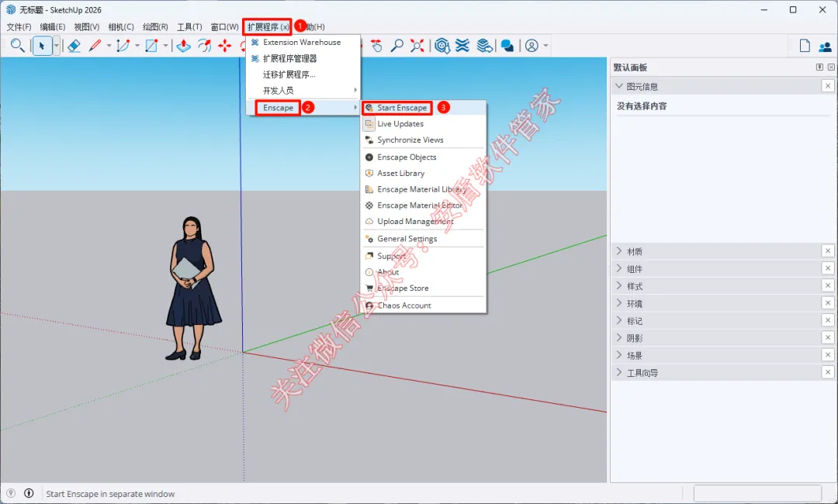Activate the Push/Pull tool
The image size is (838, 504).
point(183,46)
